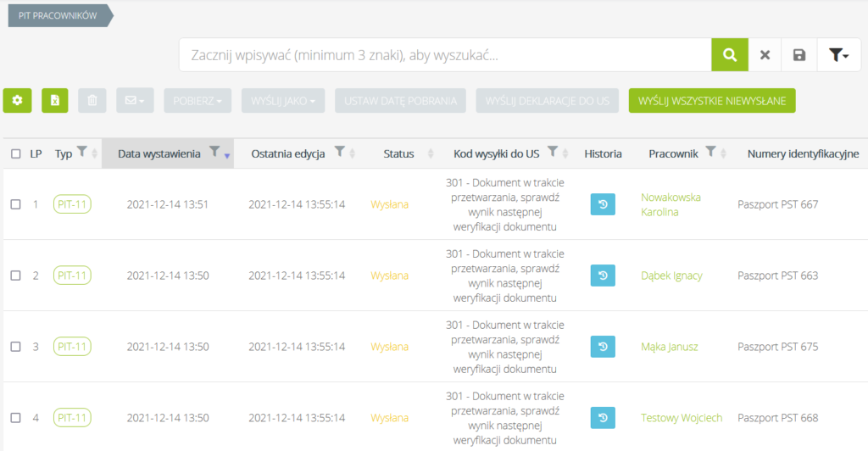Open the green settings gear button
This screenshot has height=451, width=868.
17,101
